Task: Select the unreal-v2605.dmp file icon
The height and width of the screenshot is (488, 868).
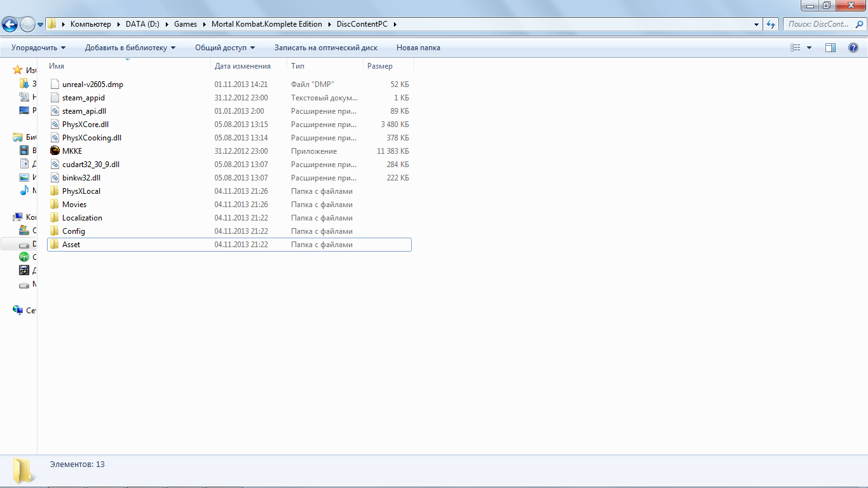Action: click(55, 85)
